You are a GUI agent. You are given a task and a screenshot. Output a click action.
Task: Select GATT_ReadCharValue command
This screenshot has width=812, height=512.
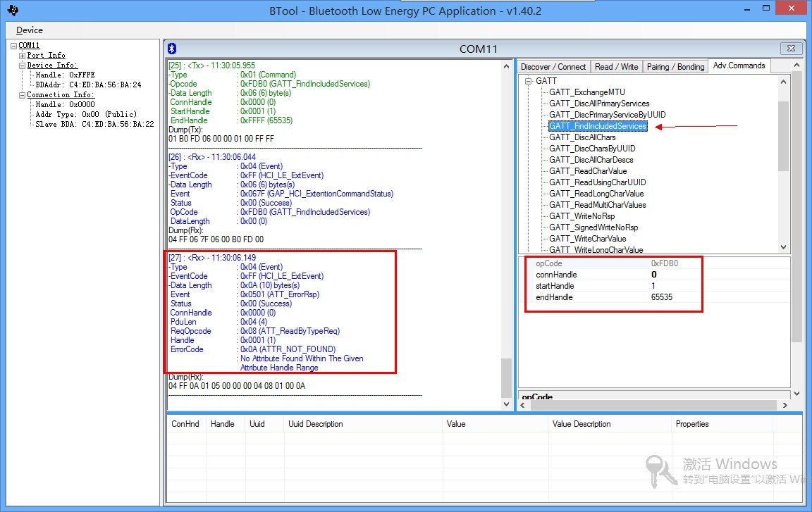[x=588, y=171]
